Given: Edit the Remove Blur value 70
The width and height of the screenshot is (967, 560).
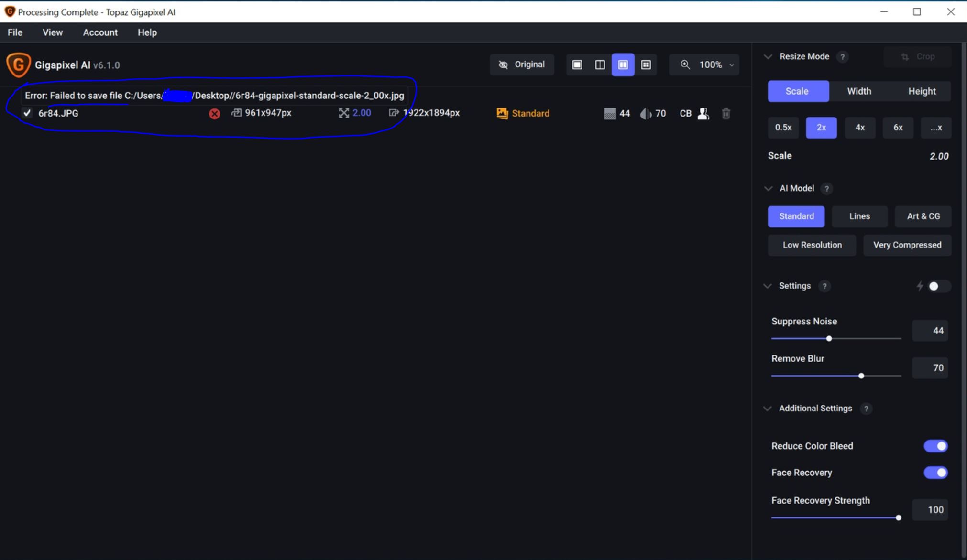Looking at the screenshot, I should tap(930, 368).
